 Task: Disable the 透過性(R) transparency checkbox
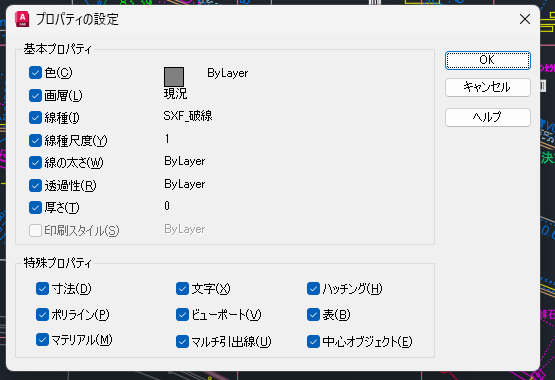35,185
